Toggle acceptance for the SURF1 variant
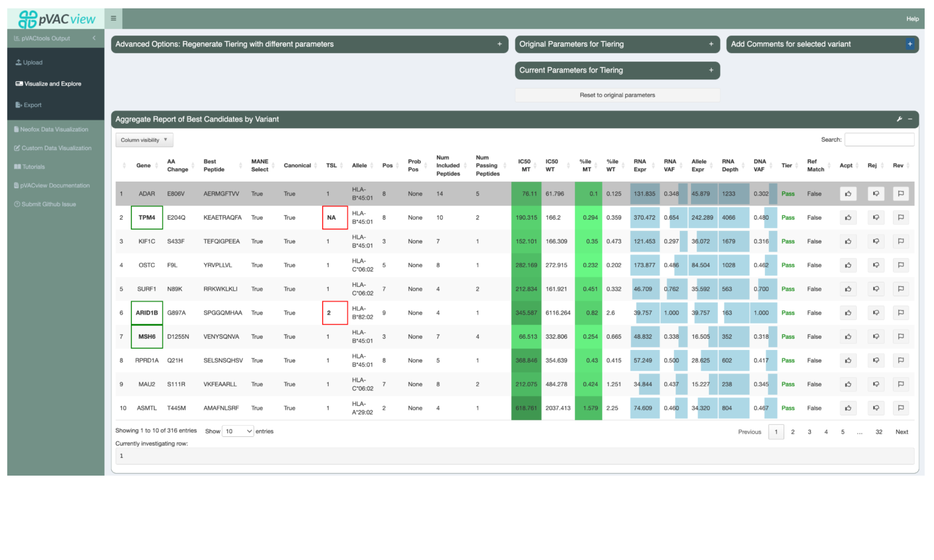The image size is (934, 560). (848, 289)
